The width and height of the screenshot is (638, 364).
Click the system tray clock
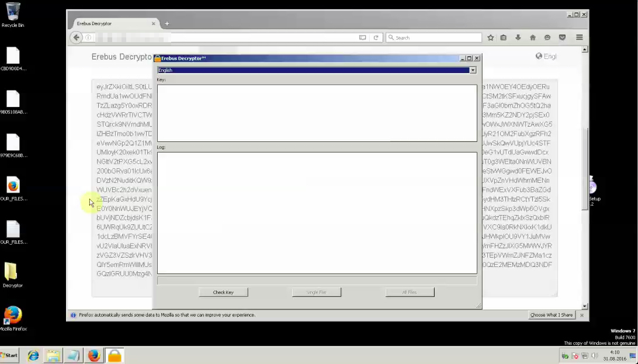(615, 355)
